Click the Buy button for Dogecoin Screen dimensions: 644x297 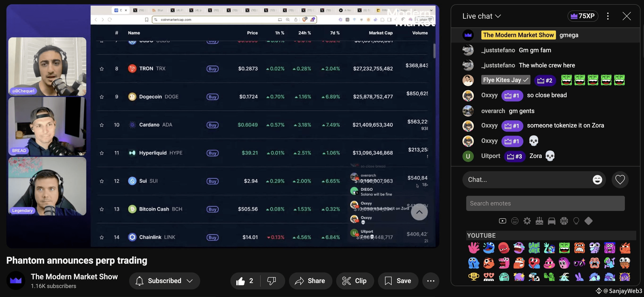coord(212,97)
